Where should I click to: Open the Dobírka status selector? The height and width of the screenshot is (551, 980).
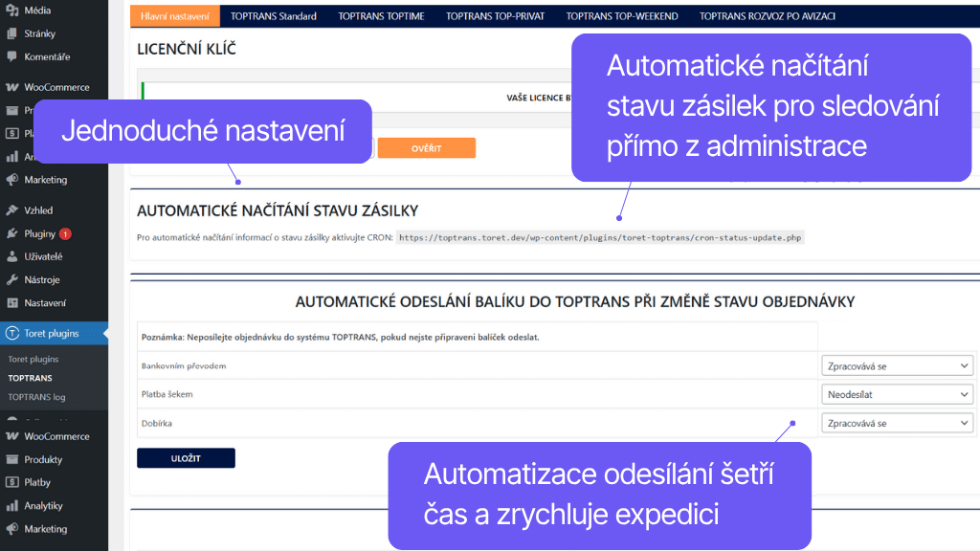point(896,422)
